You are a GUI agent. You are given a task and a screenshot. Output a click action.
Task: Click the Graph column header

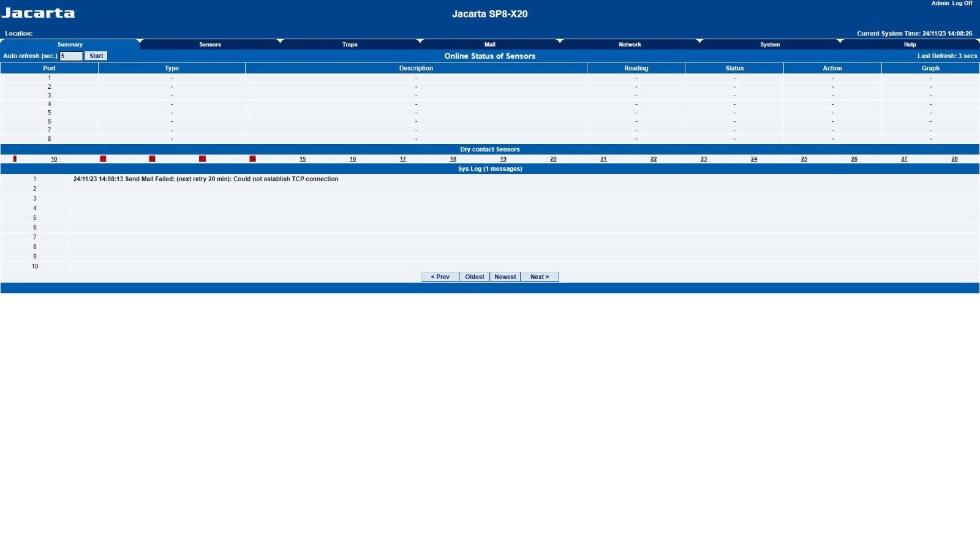coord(930,68)
